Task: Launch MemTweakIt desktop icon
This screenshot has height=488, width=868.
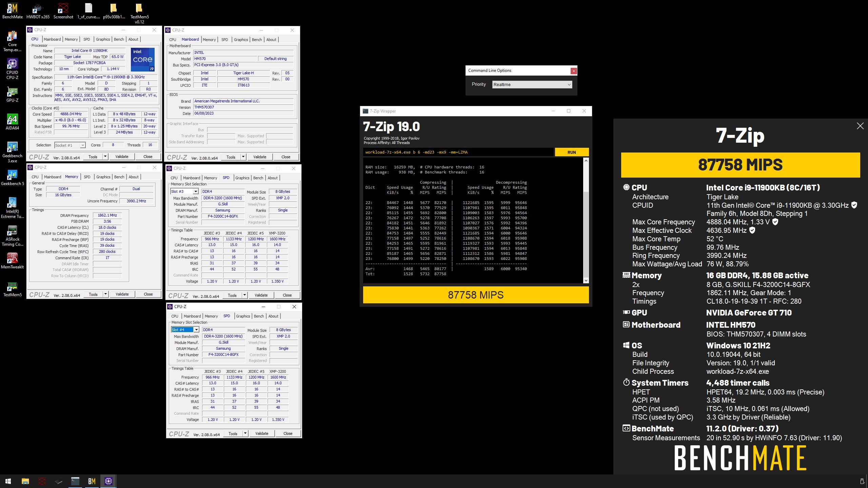Action: pos(13,261)
